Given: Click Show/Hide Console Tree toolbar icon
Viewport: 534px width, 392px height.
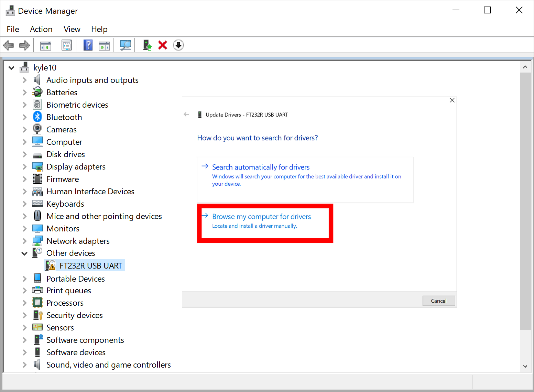Looking at the screenshot, I should pyautogui.click(x=45, y=45).
